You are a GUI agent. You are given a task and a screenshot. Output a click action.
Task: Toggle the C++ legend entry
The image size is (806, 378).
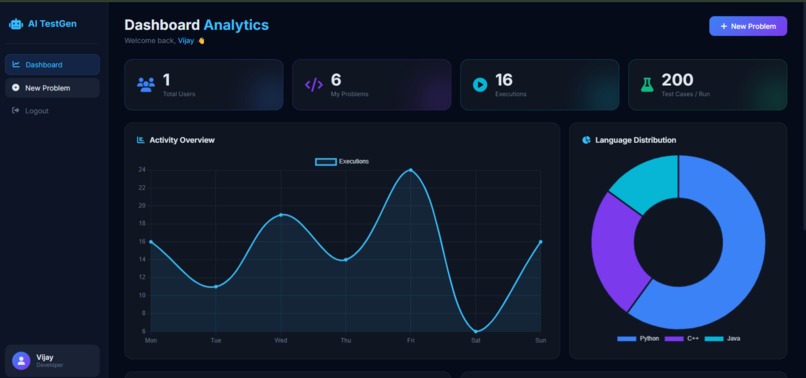pyautogui.click(x=682, y=338)
